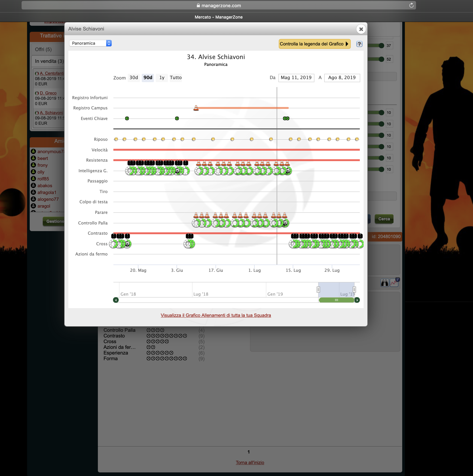Click the Torna all'inizio link
The image size is (473, 476).
coord(250,462)
